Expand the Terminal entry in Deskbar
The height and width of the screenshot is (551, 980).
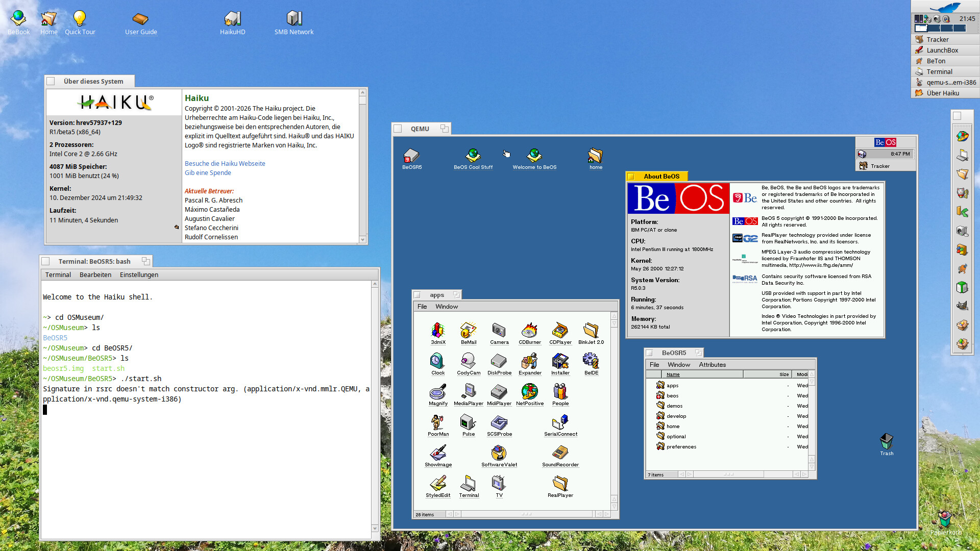[939, 72]
